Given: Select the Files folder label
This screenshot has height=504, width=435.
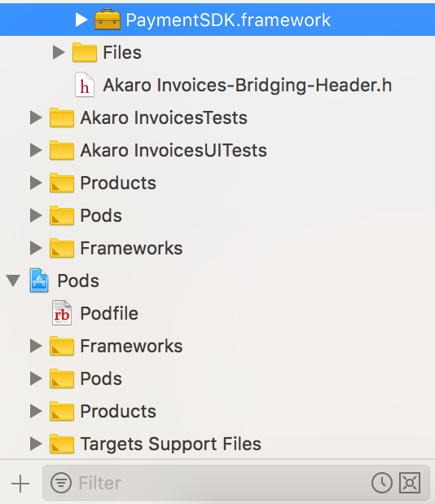Looking at the screenshot, I should point(122,52).
